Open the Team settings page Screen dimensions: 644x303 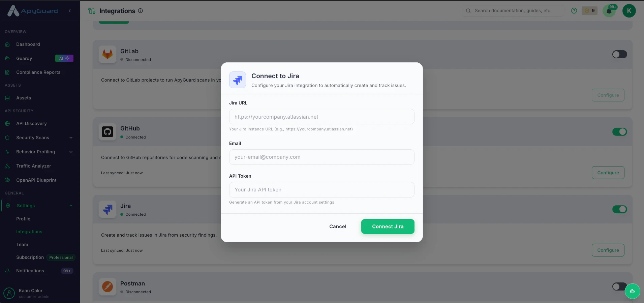(x=22, y=245)
